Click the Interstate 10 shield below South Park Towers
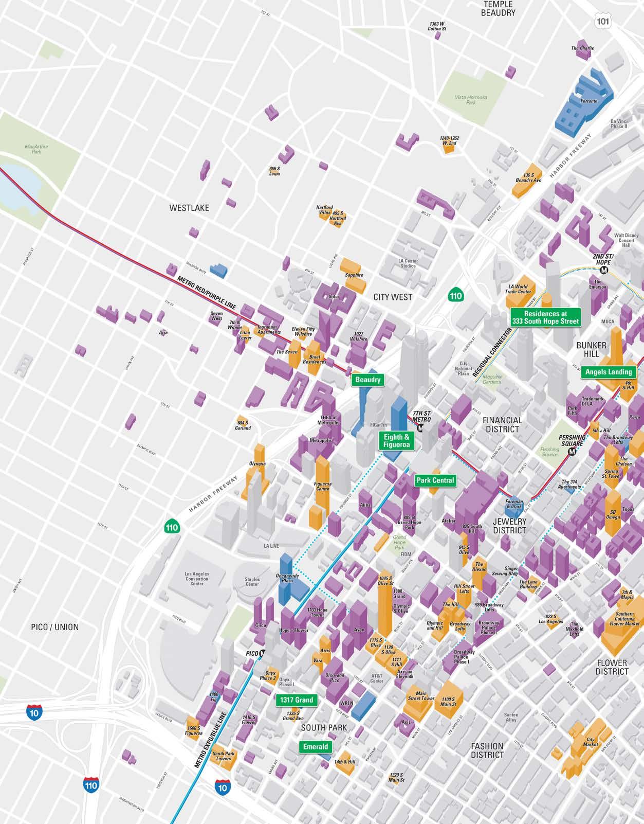 point(223,787)
